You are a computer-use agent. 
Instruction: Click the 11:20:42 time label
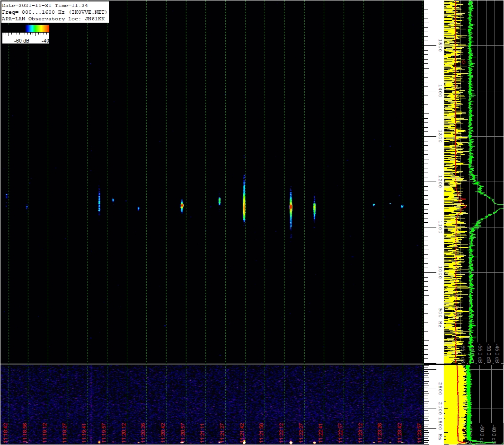click(163, 433)
